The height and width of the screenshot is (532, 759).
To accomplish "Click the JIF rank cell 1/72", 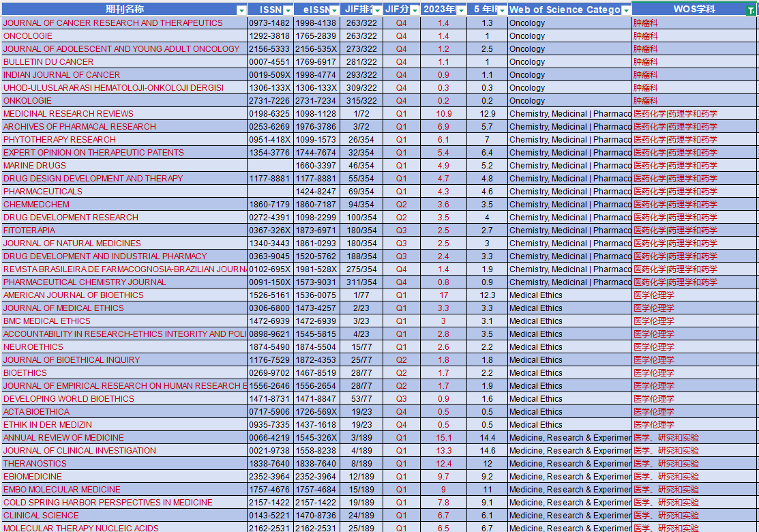I will [361, 114].
